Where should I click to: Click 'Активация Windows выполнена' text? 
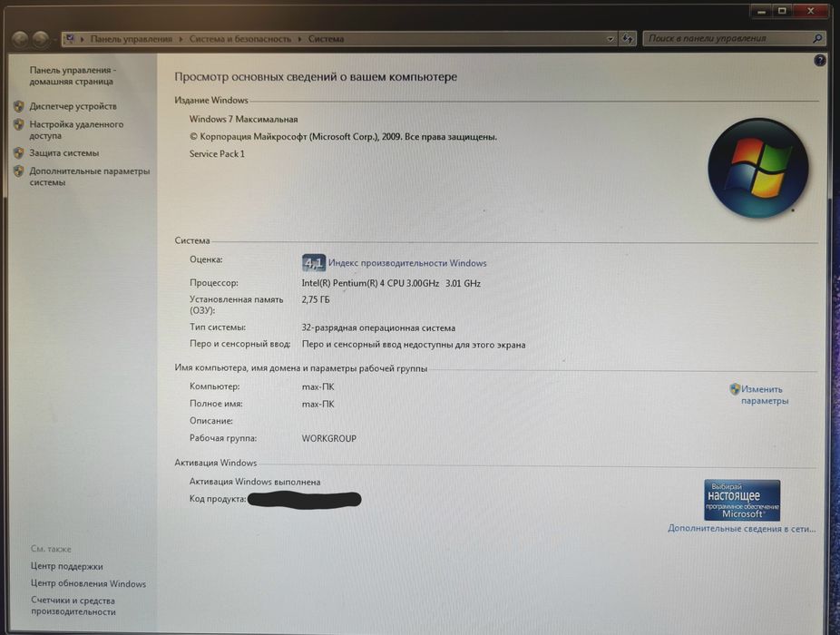(255, 482)
